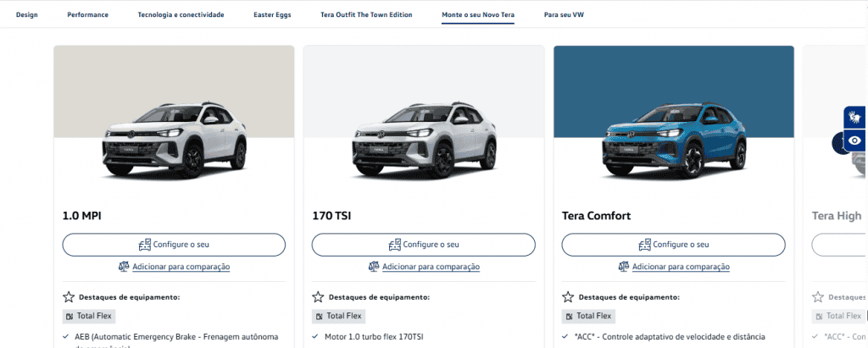
Task: Add 170 TSI to comparison
Action: click(430, 267)
